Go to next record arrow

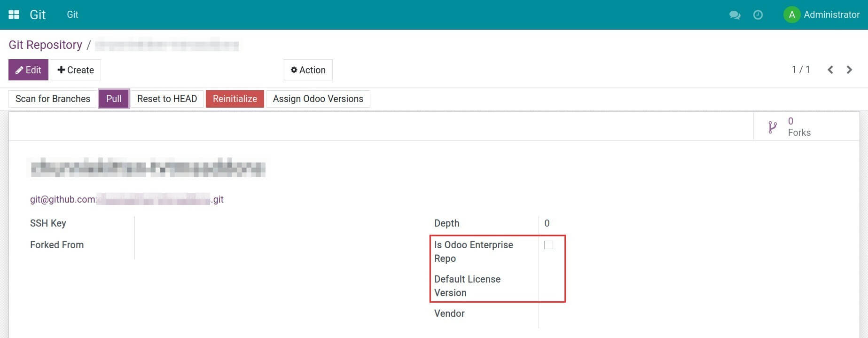[849, 70]
